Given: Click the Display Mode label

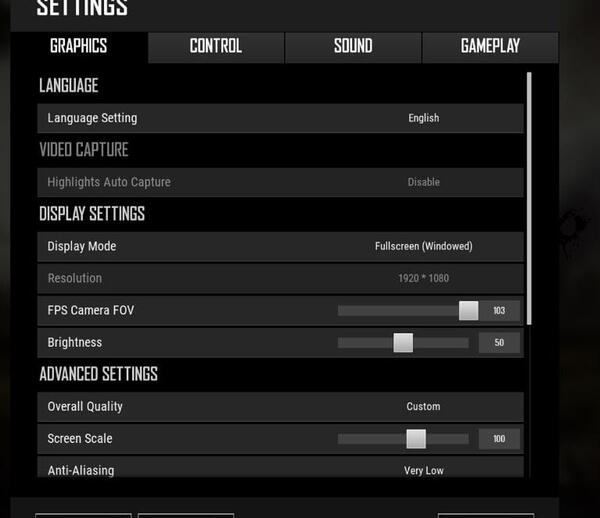Looking at the screenshot, I should coord(82,246).
